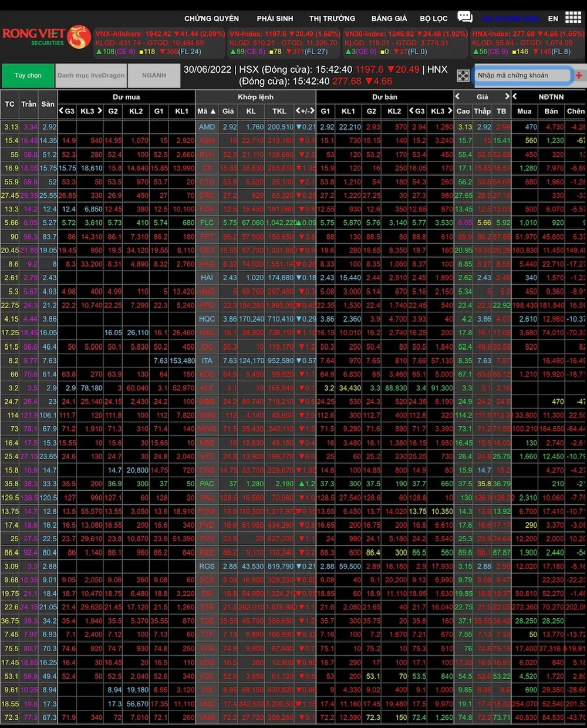The width and height of the screenshot is (587, 728).
Task: Click the NGÀNH button
Action: pos(154,76)
